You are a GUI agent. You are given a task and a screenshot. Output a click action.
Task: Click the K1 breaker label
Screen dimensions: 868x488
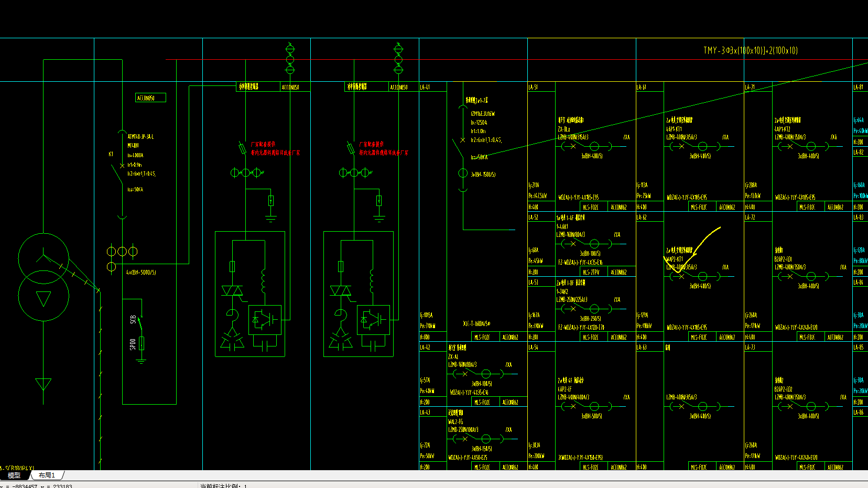coord(111,154)
